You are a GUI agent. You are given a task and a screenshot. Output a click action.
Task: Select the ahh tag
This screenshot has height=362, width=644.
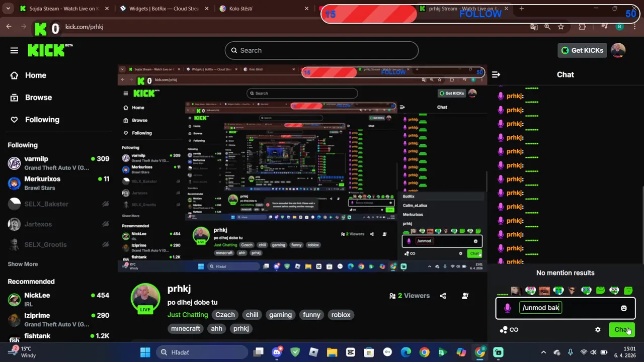[216, 328]
